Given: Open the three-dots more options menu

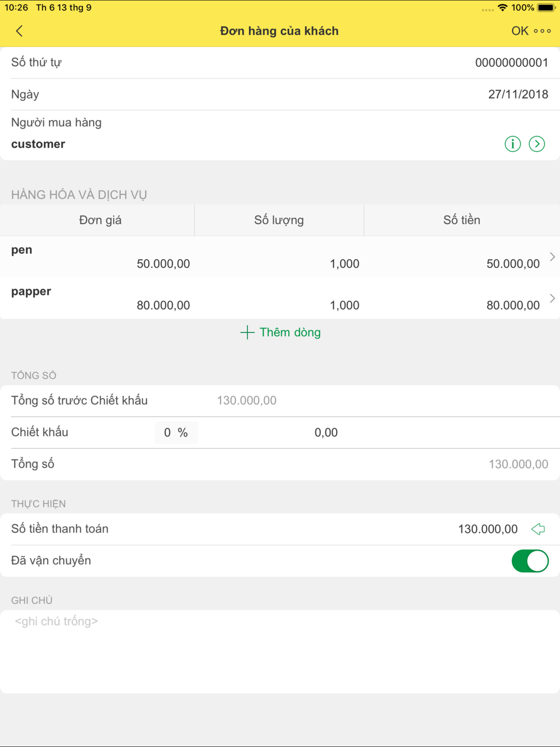Looking at the screenshot, I should point(542,31).
